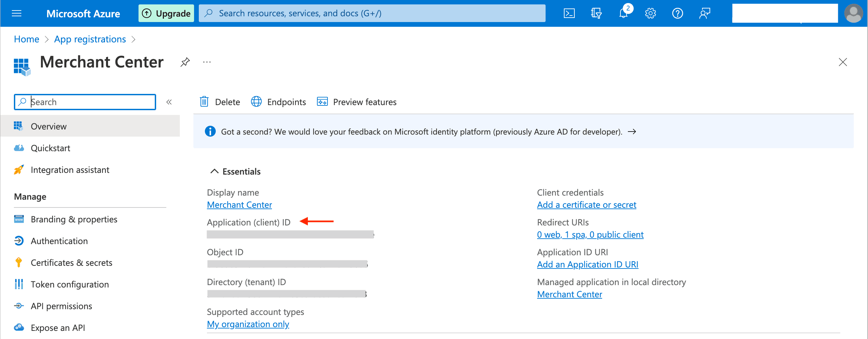Open the portal settings gear
The width and height of the screenshot is (868, 339).
[650, 14]
